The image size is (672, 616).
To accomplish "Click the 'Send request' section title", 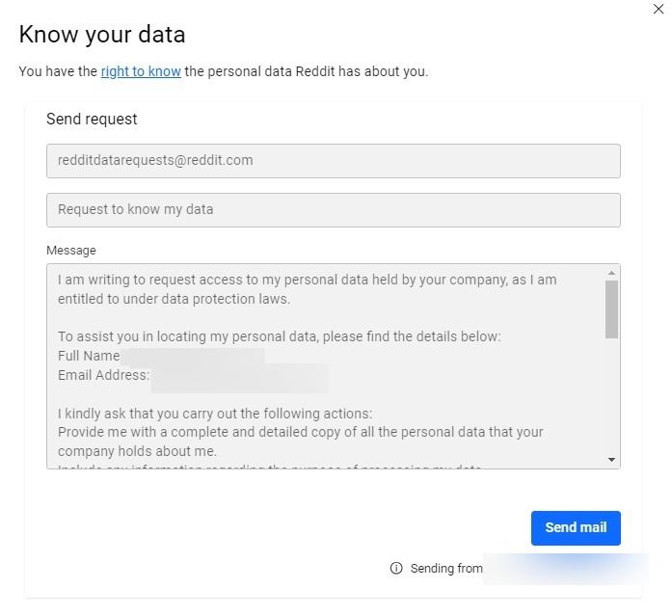I will pyautogui.click(x=92, y=120).
